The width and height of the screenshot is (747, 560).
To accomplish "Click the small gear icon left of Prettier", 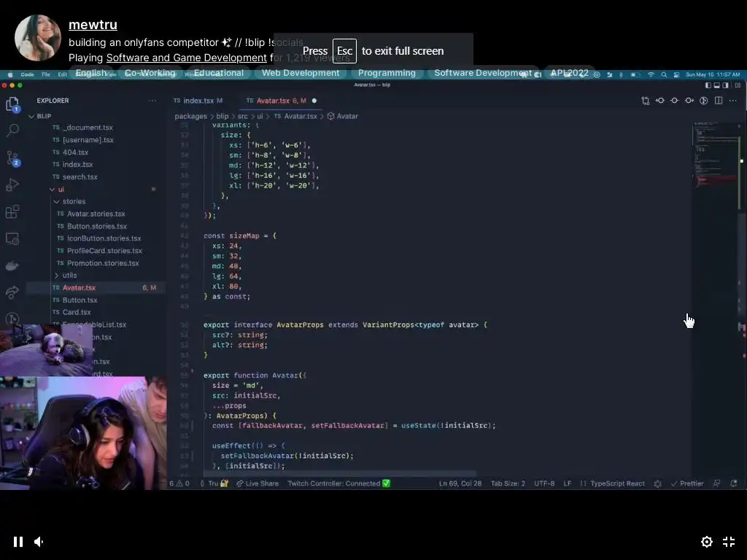I will coord(658,483).
